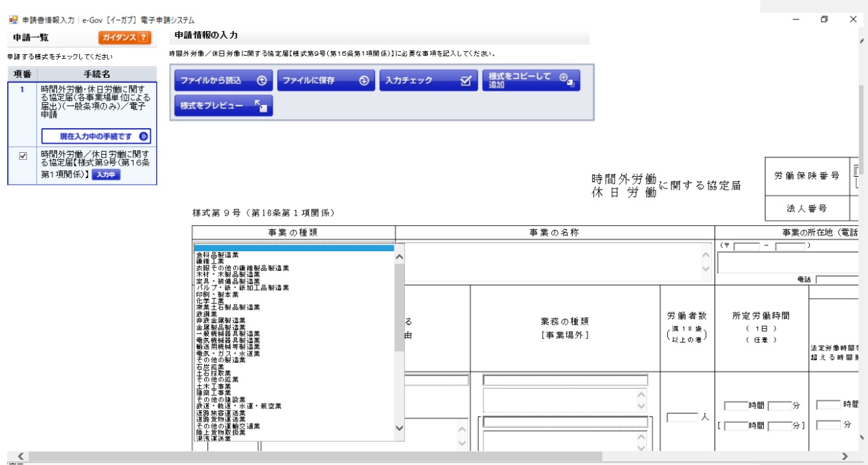This screenshot has width=868, height=465.
Task: Open 様式をプレビュー form preview
Action: click(223, 106)
